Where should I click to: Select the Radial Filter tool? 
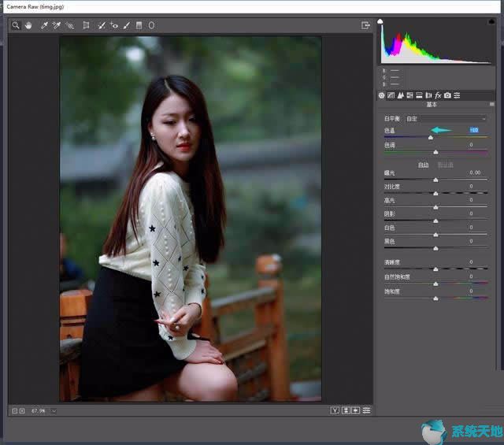click(x=151, y=25)
